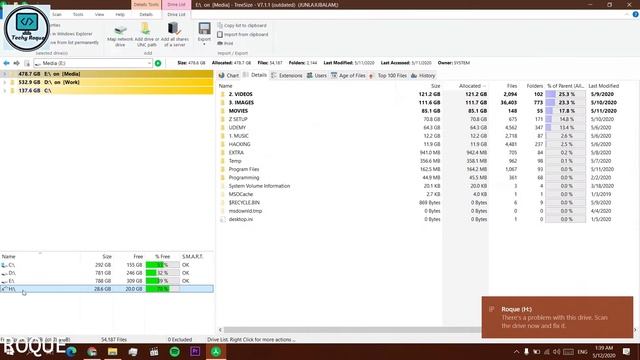Open the Media (E:) path dropdown
The image size is (640, 360).
pyautogui.click(x=149, y=63)
